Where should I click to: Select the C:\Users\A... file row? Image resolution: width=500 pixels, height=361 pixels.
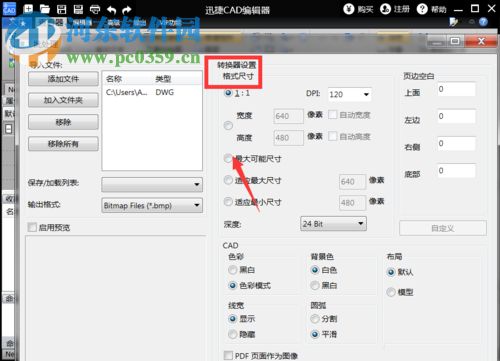[152, 92]
